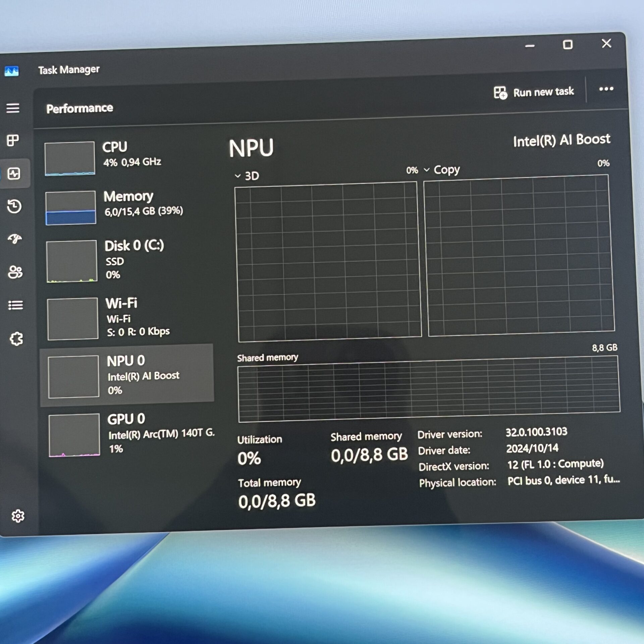
Task: Open the Details list page icon
Action: pyautogui.click(x=15, y=305)
